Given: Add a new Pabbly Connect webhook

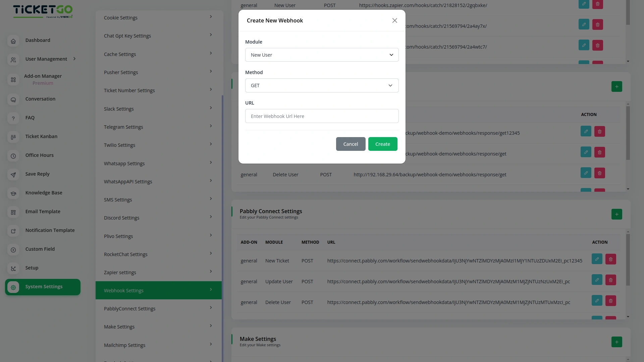Looking at the screenshot, I should coord(617,214).
